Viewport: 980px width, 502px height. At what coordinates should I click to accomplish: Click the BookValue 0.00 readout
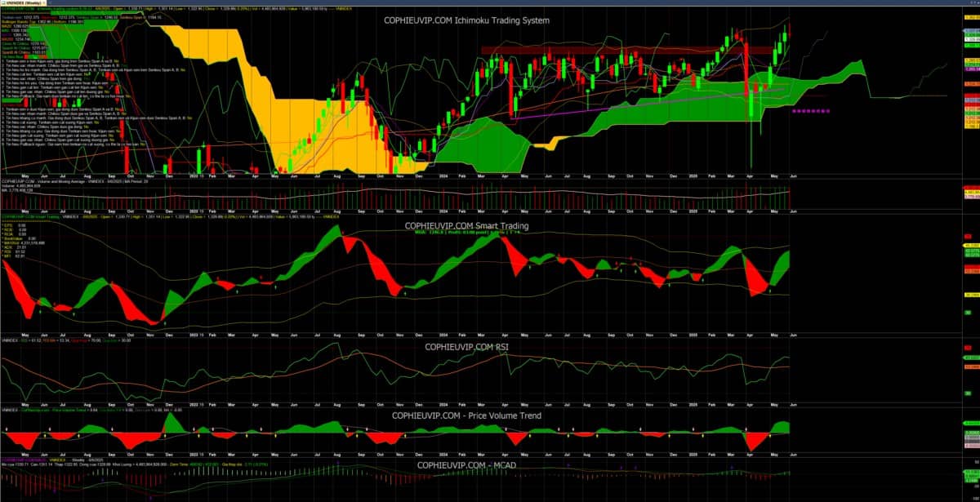(x=19, y=239)
